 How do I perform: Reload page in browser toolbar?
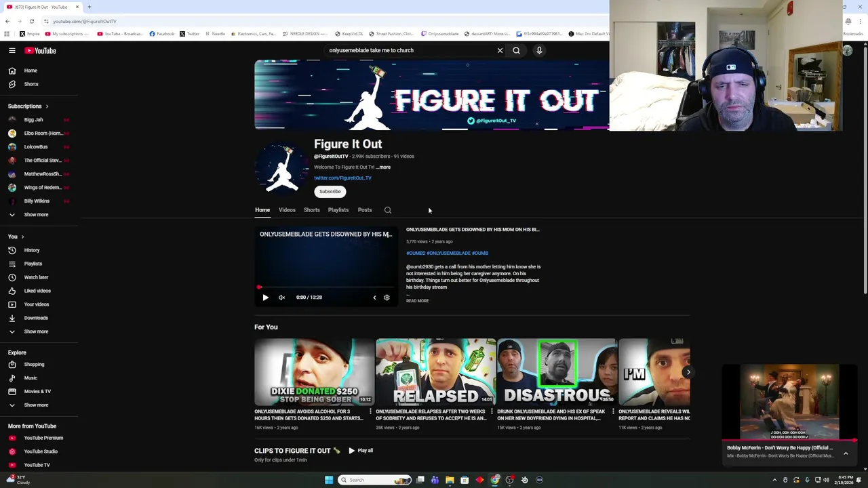coord(31,21)
